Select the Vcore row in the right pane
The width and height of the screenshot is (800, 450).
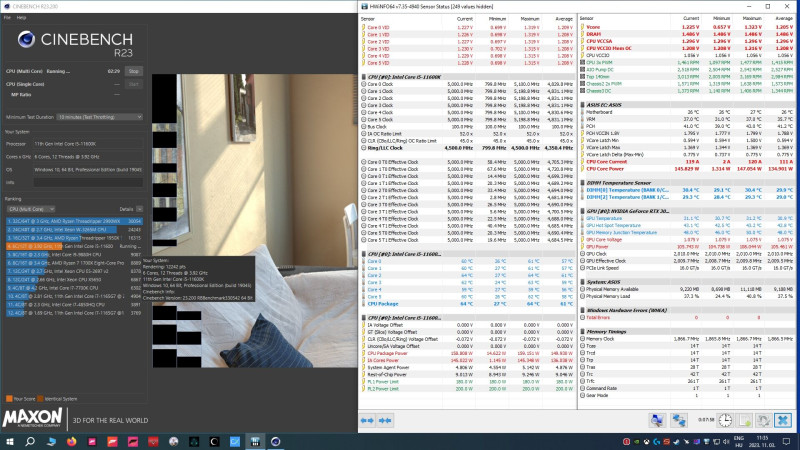tap(687, 27)
